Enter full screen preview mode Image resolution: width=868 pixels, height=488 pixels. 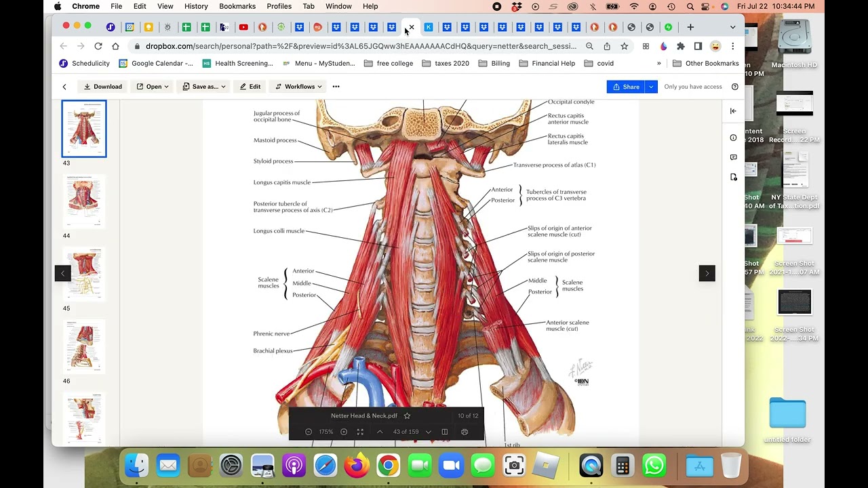pos(360,432)
